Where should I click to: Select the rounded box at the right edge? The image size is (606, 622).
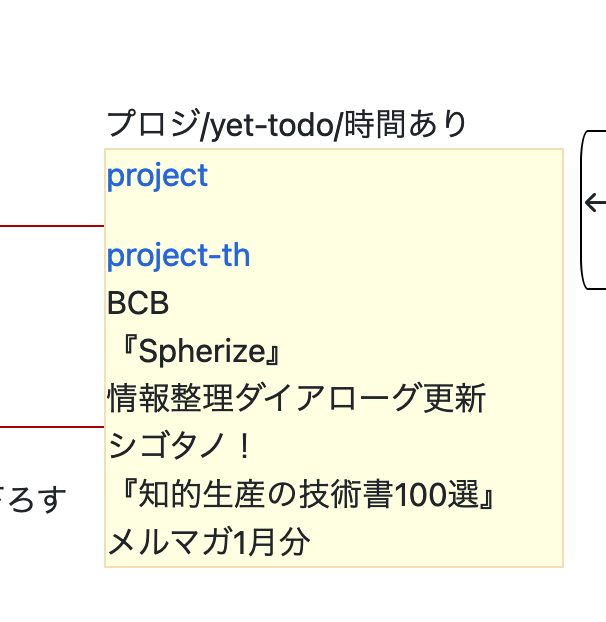click(x=593, y=210)
